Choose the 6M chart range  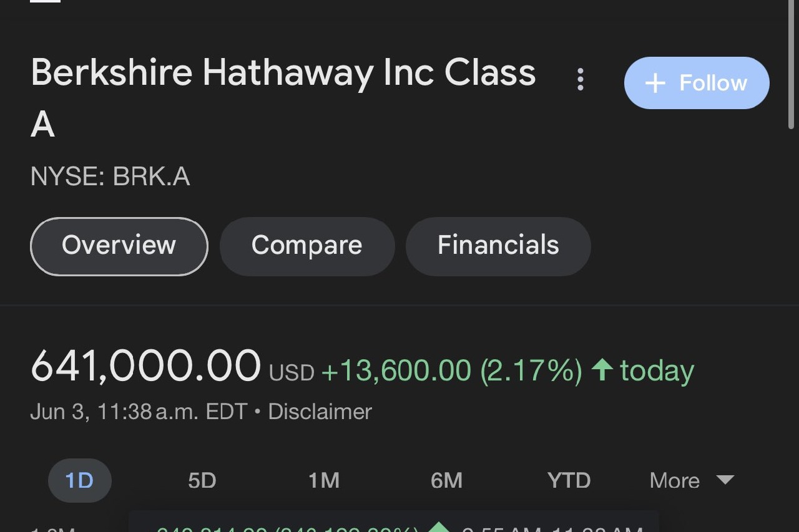[446, 480]
